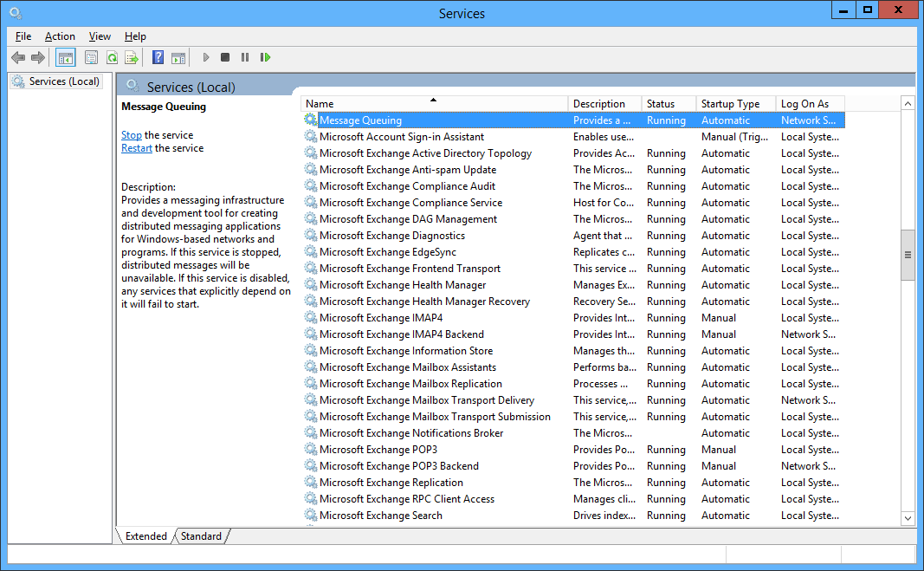
Task: Click Manual (Trig... startup type cell
Action: [x=735, y=136]
